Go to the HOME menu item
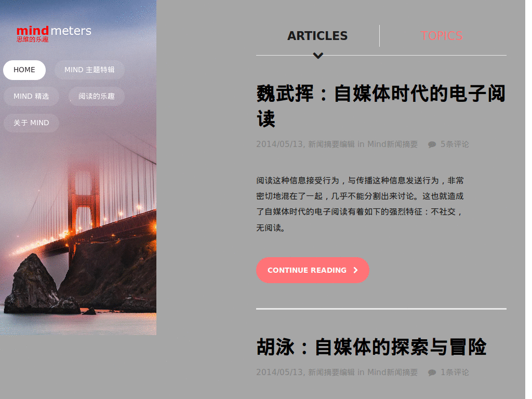Image resolution: width=532 pixels, height=399 pixels. 24,70
